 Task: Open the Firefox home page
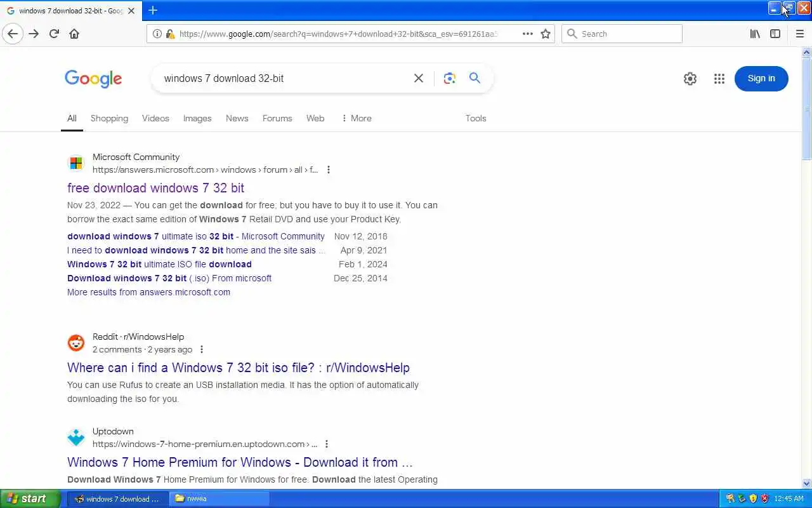pyautogui.click(x=74, y=34)
